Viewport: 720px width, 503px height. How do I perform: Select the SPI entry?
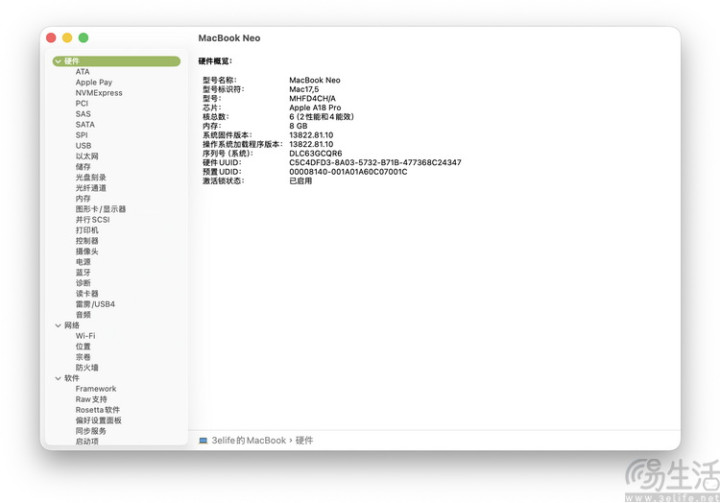click(82, 135)
